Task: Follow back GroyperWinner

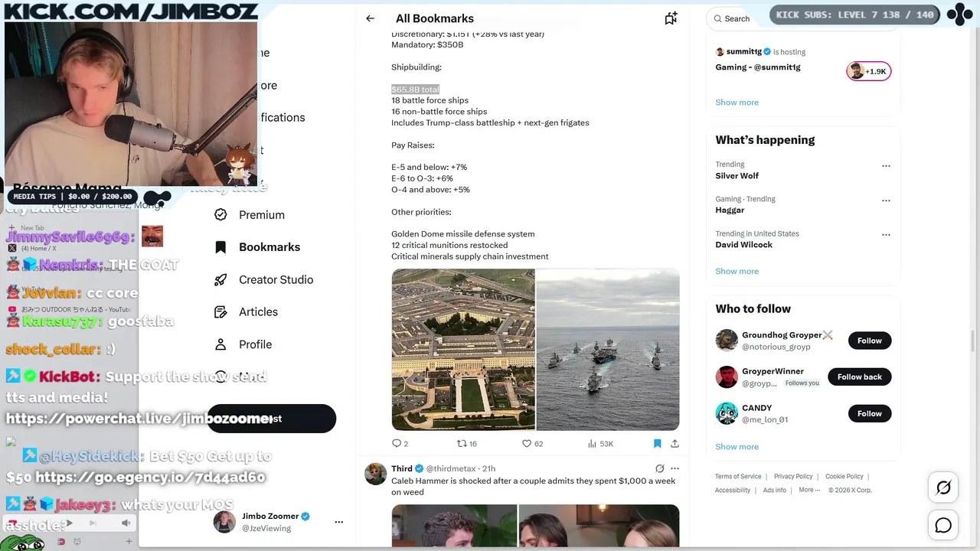Action: (859, 377)
